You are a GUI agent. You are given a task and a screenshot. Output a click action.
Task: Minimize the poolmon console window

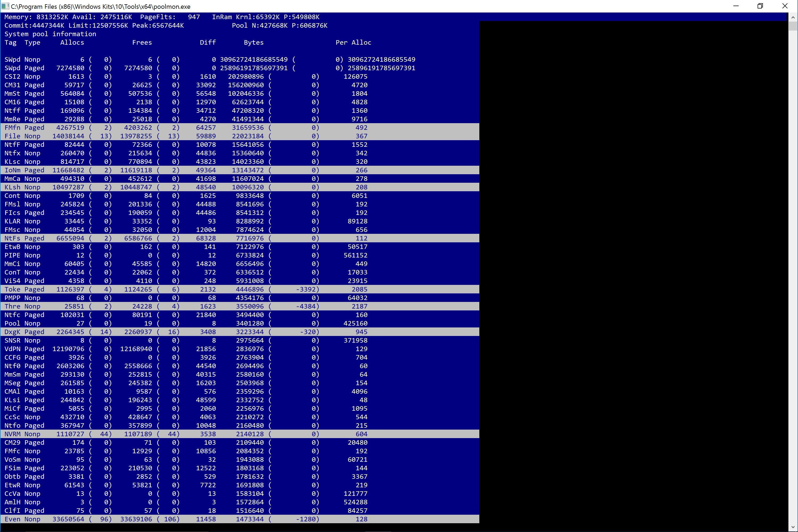pyautogui.click(x=735, y=6)
